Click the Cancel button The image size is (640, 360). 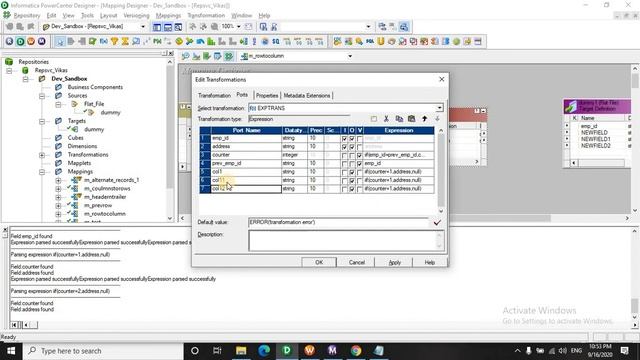357,262
